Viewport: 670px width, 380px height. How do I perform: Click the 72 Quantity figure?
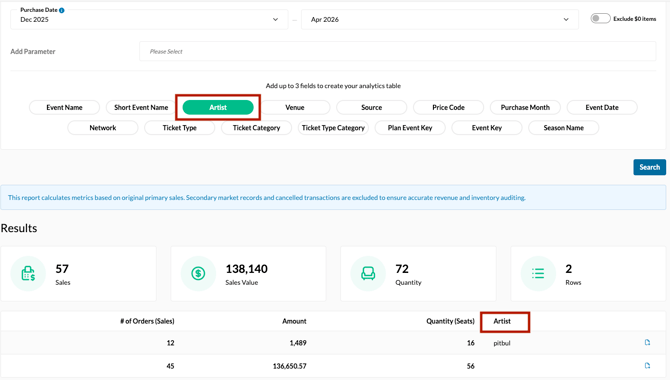pos(402,269)
